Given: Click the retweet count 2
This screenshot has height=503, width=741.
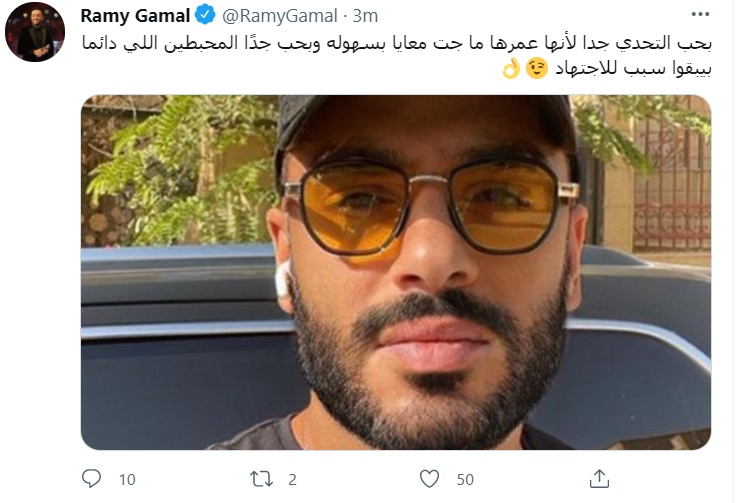Looking at the screenshot, I should tap(292, 480).
